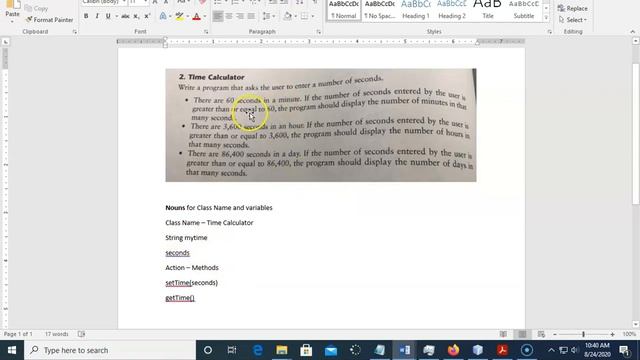This screenshot has width=640, height=360.
Task: Toggle bold formatting in the Font group
Action: click(86, 16)
